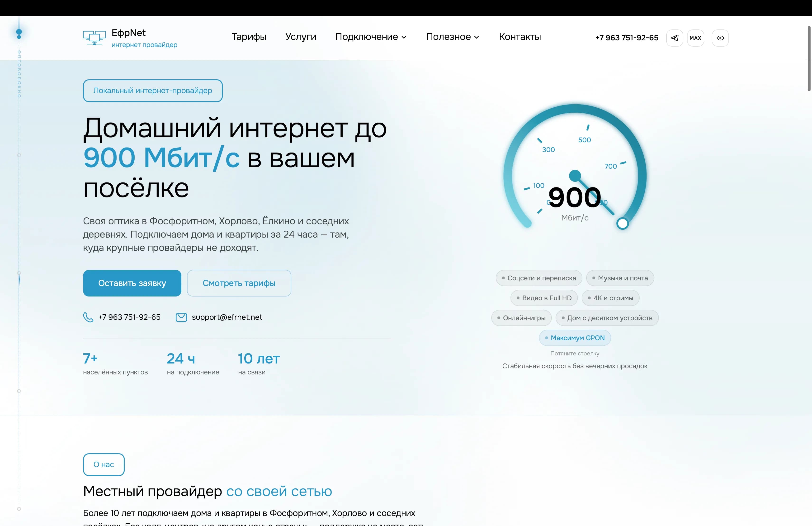Image resolution: width=812 pixels, height=526 pixels.
Task: Click the 500 mark on speedometer
Action: (585, 140)
